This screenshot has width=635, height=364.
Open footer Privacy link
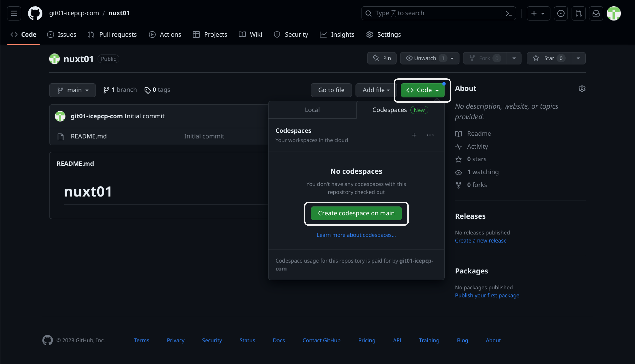tap(175, 340)
